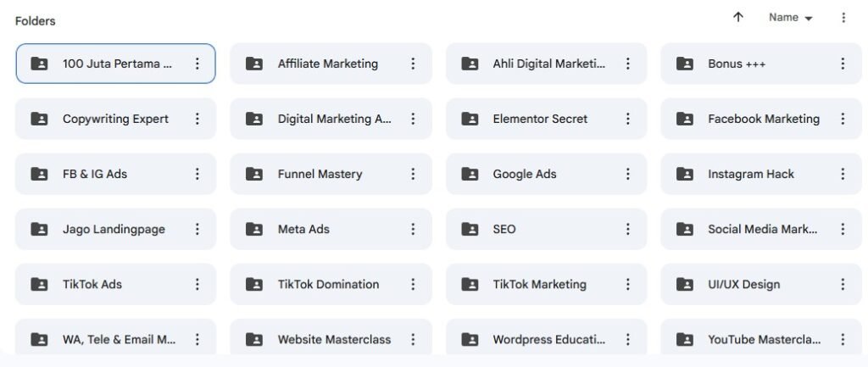Open more actions for Affiliate Marketing folder
This screenshot has width=868, height=367.
click(x=413, y=64)
